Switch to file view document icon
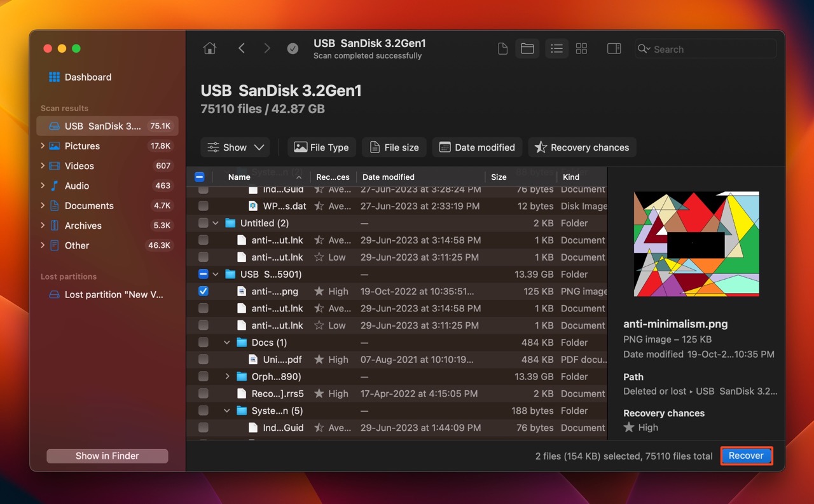The height and width of the screenshot is (504, 814). [x=502, y=49]
